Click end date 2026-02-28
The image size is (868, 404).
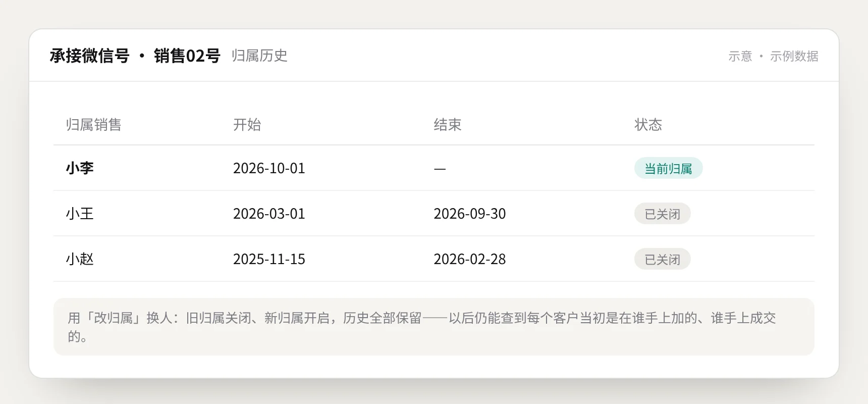point(470,259)
